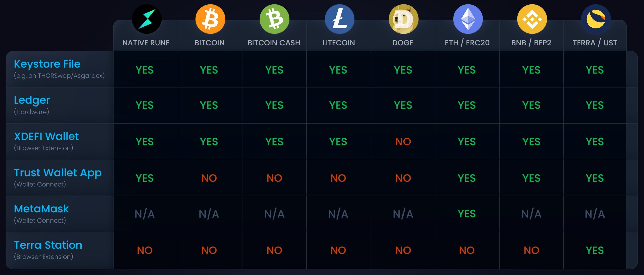The width and height of the screenshot is (644, 275).
Task: Click the green Bitcoin Cash logo
Action: (274, 19)
